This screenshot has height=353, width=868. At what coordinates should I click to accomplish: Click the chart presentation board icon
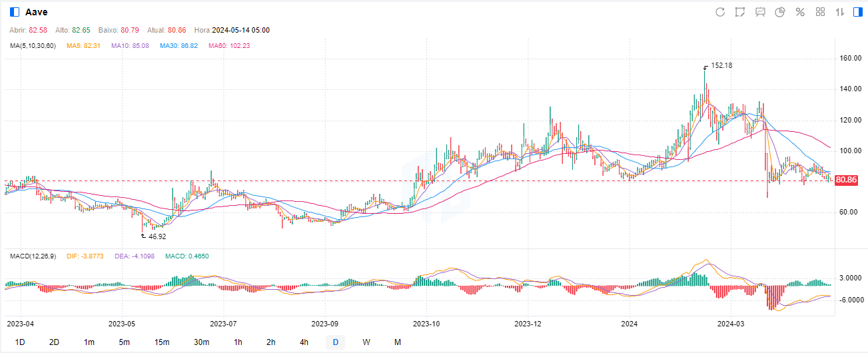click(x=760, y=12)
